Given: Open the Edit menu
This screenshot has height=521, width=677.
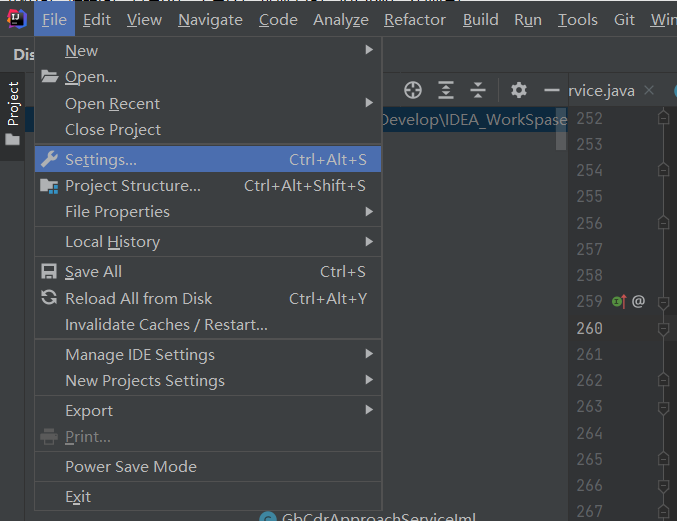Looking at the screenshot, I should (x=97, y=19).
